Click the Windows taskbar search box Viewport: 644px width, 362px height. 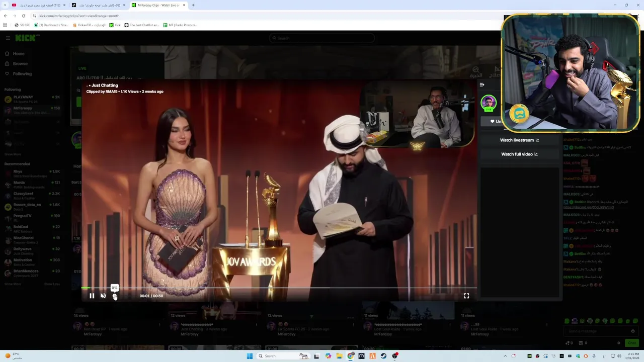point(283,356)
